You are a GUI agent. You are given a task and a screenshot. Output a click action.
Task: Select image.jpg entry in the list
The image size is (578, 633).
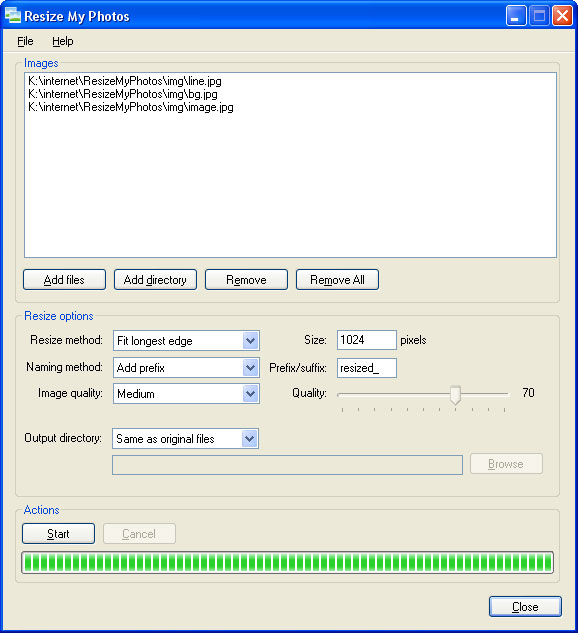[131, 107]
